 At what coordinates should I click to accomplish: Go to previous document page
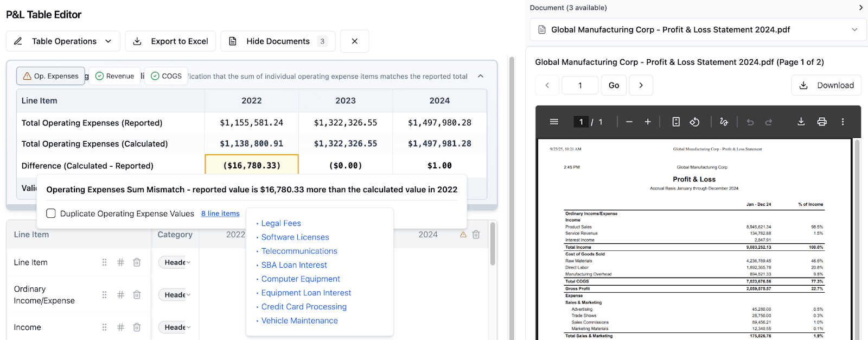coord(547,85)
